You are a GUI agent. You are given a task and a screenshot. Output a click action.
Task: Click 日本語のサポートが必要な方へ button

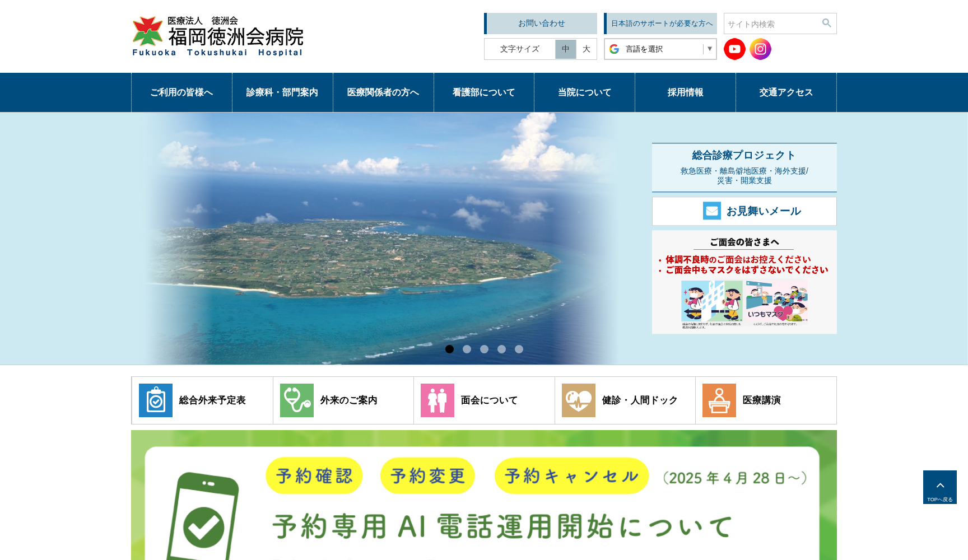pos(660,24)
